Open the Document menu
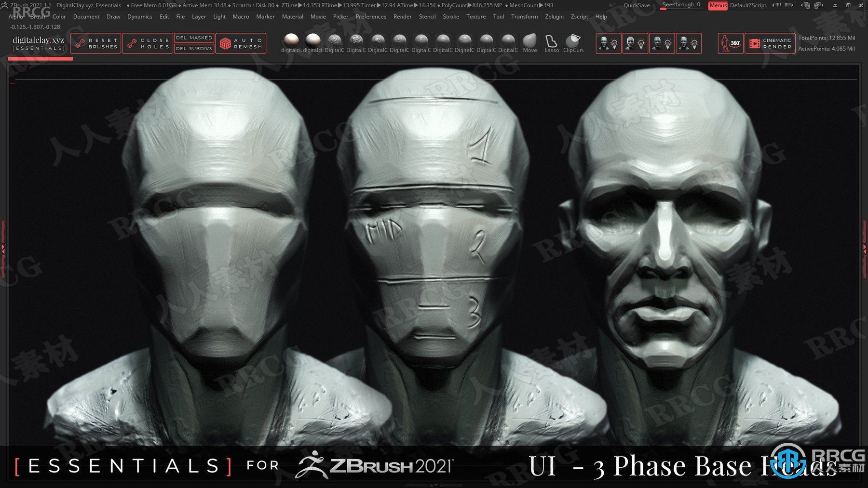The width and height of the screenshot is (868, 488). point(86,16)
